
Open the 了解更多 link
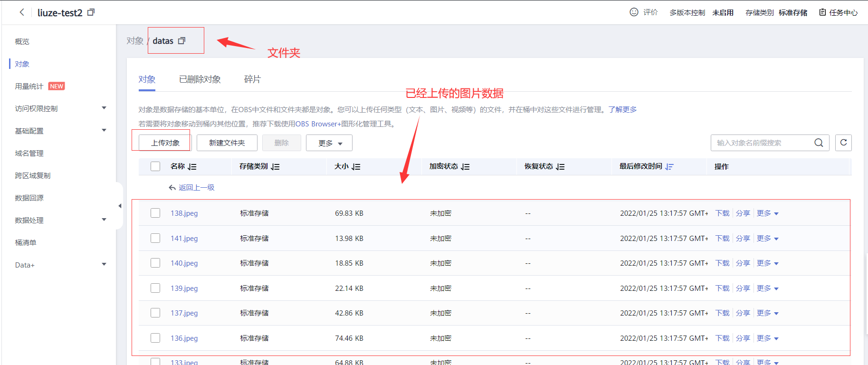coord(622,110)
